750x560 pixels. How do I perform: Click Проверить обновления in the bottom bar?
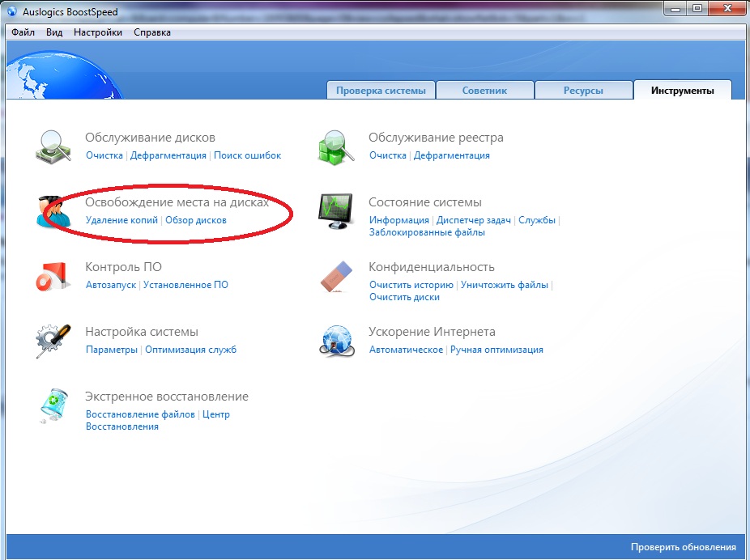pos(683,547)
